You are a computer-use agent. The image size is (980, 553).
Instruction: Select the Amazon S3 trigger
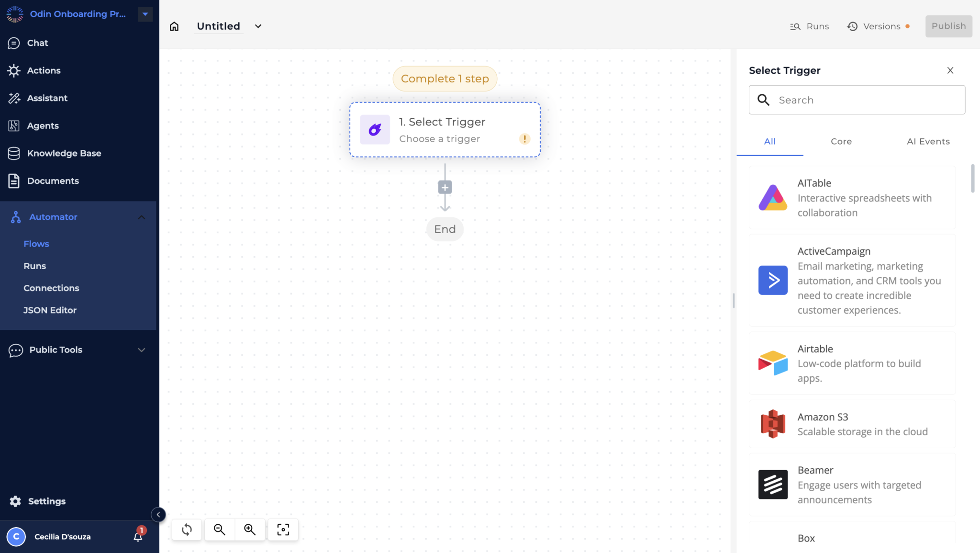[851, 423]
